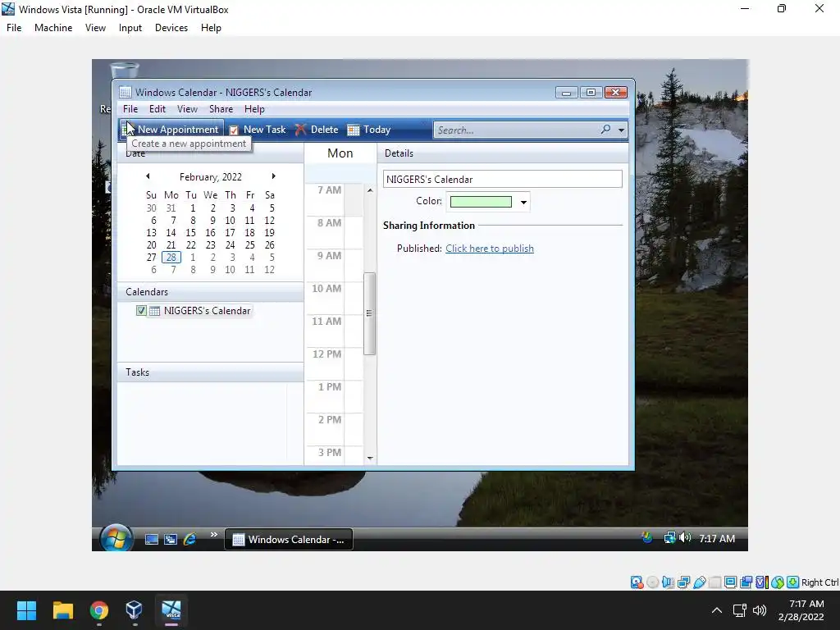This screenshot has width=840, height=630.
Task: Expand Vista quick launch overflow chevron
Action: [214, 534]
